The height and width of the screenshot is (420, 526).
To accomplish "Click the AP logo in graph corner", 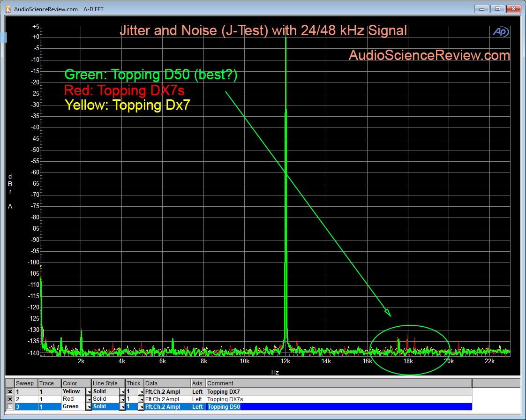I will point(501,32).
